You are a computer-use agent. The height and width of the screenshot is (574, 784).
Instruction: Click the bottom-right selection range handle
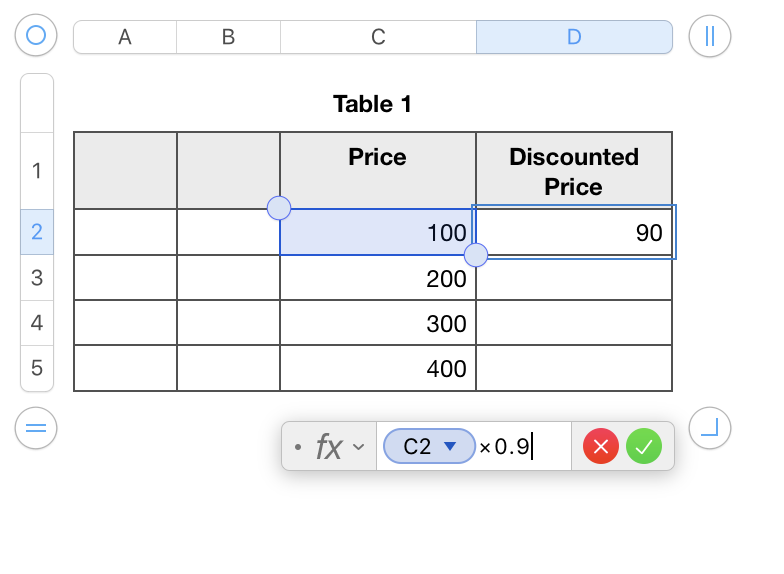tap(476, 255)
